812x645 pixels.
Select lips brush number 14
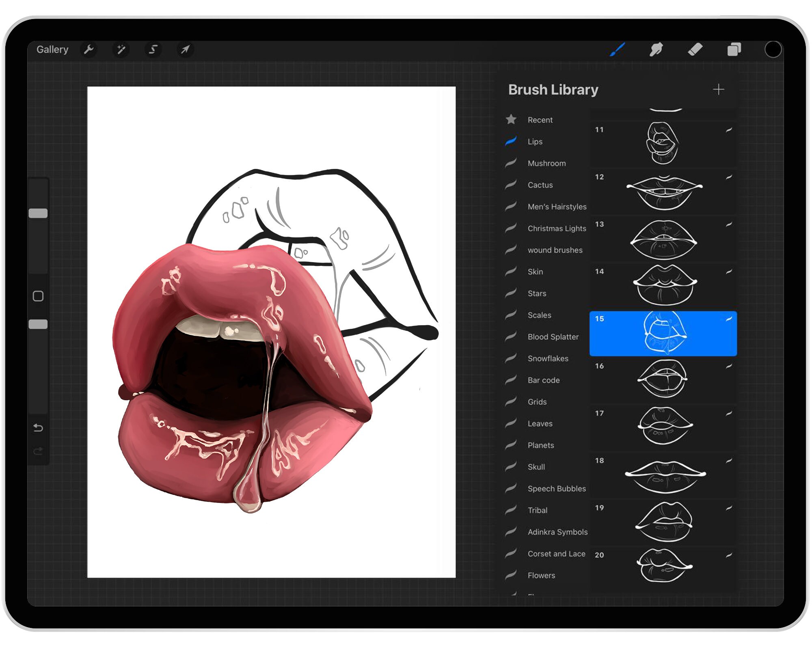[663, 286]
